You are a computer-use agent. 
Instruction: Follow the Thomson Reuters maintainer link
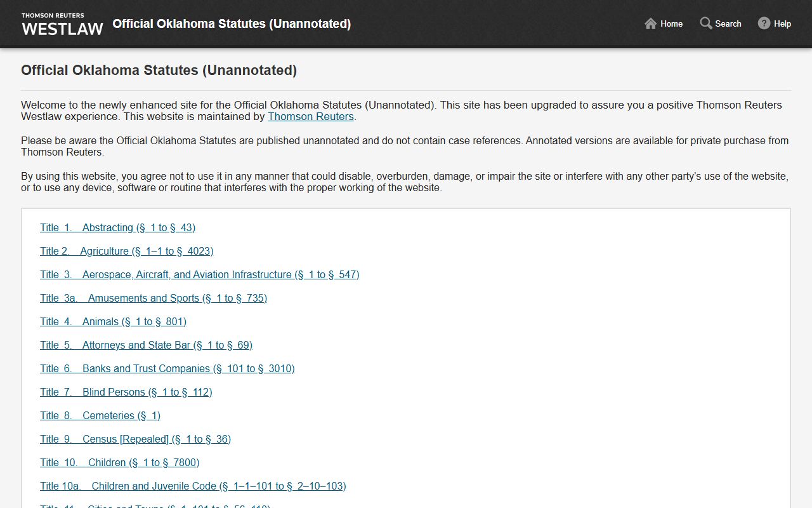311,116
